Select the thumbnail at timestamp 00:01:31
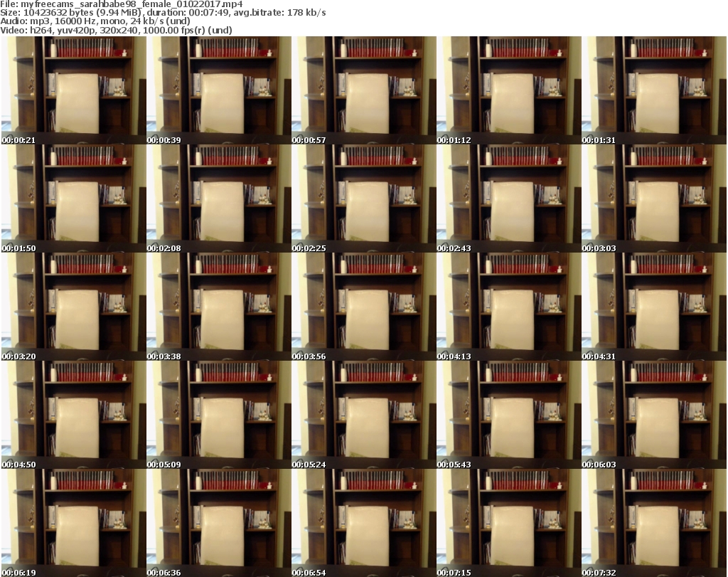Viewport: 728px width, 577px height. click(x=654, y=90)
